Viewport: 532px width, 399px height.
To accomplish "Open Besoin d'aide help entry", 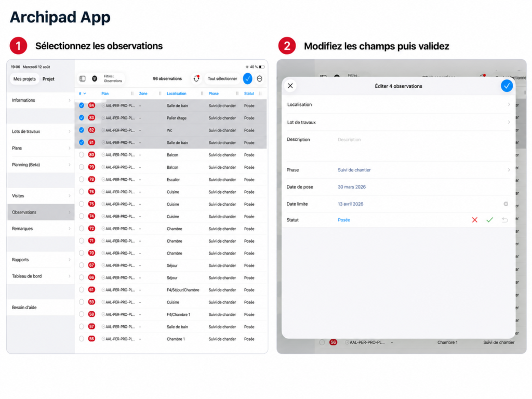I will pyautogui.click(x=41, y=308).
